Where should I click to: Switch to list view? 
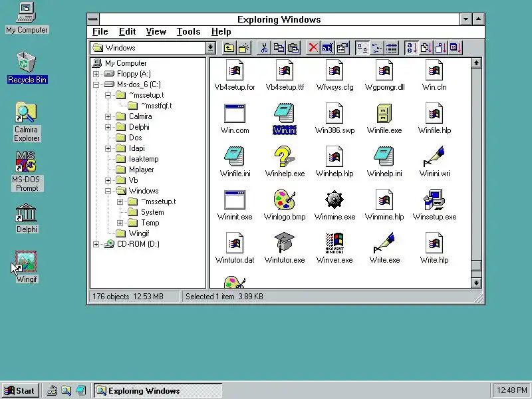click(376, 48)
